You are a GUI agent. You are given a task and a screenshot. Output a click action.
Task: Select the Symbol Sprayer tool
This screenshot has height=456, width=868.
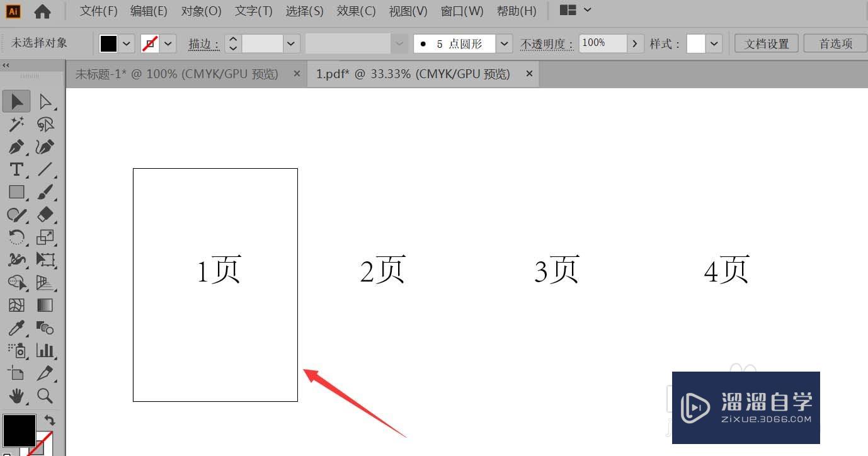16,350
